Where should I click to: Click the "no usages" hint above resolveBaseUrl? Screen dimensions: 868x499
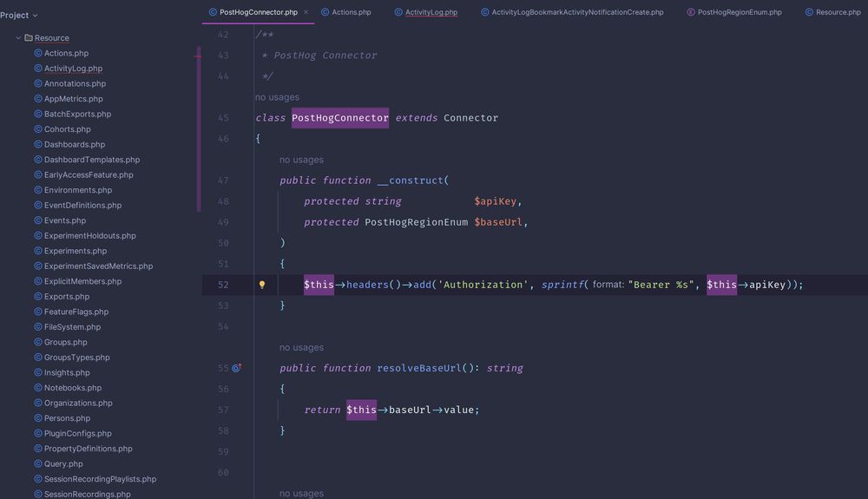pos(301,348)
